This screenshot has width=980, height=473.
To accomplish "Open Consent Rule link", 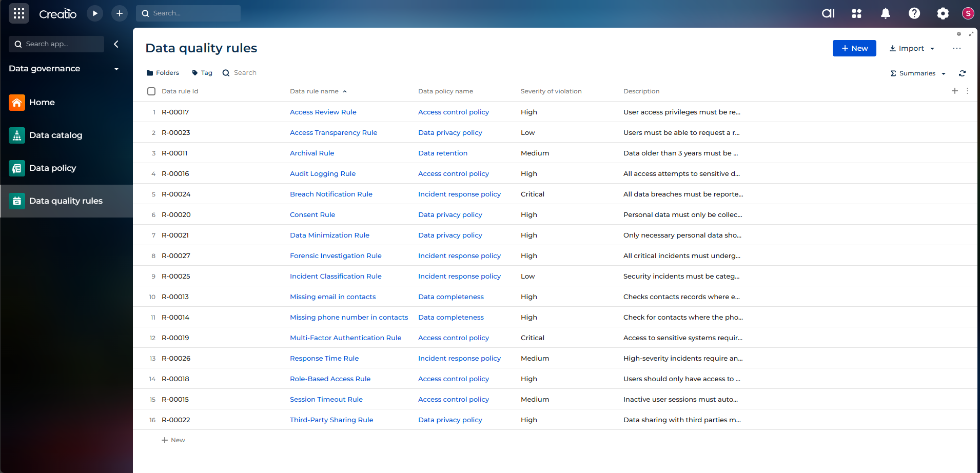I will click(312, 214).
